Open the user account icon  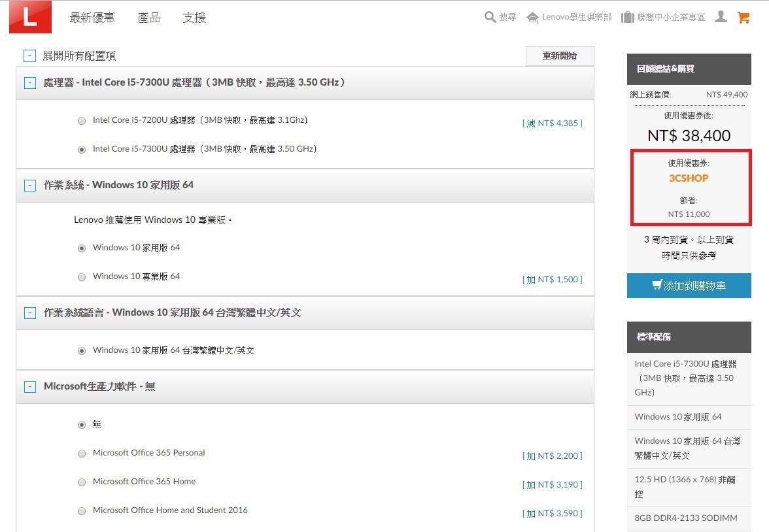coord(721,17)
